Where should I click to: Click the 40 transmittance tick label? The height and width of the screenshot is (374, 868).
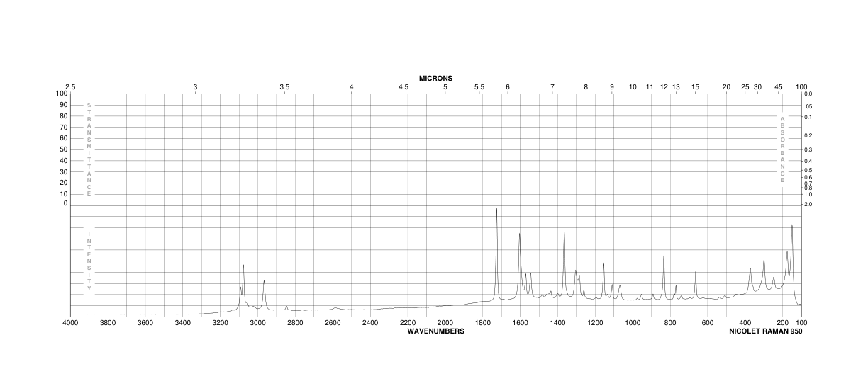tap(63, 160)
